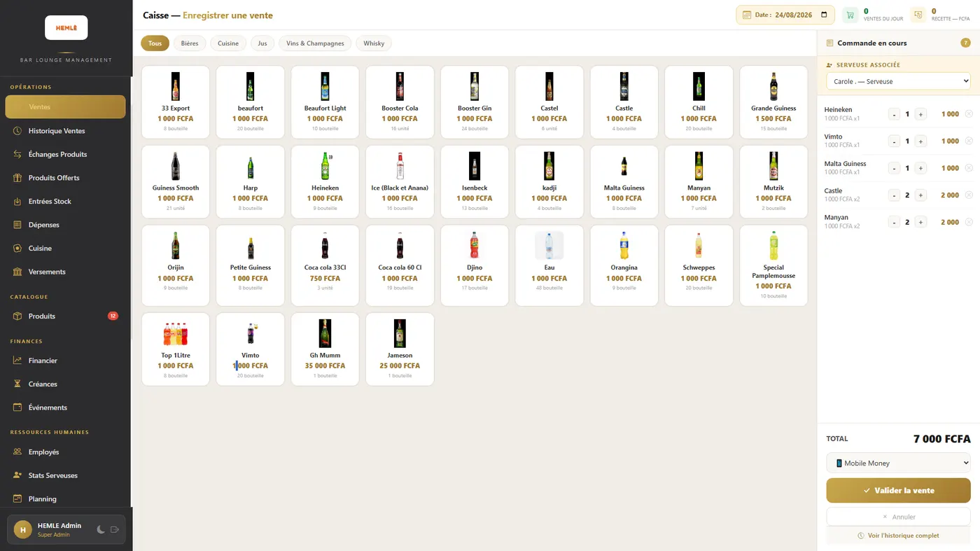
Task: Increase Vimto quantity with plus
Action: click(x=921, y=141)
